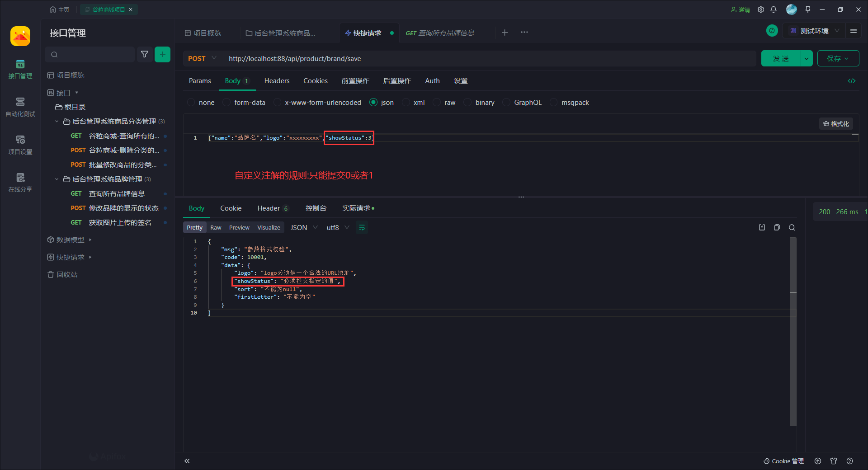Image resolution: width=868 pixels, height=470 pixels.
Task: Click the 格式化 format button
Action: [836, 124]
